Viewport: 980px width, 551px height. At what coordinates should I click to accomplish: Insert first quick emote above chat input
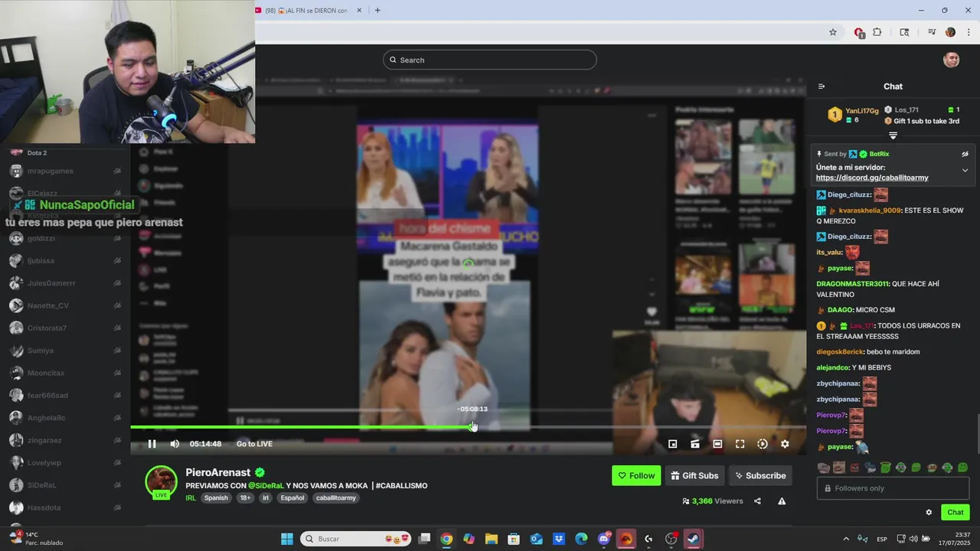(823, 468)
